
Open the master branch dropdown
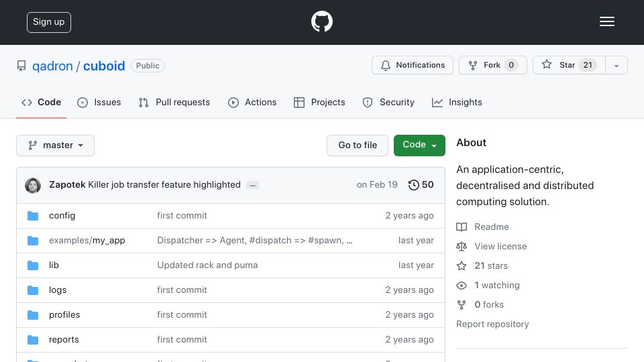(x=56, y=145)
